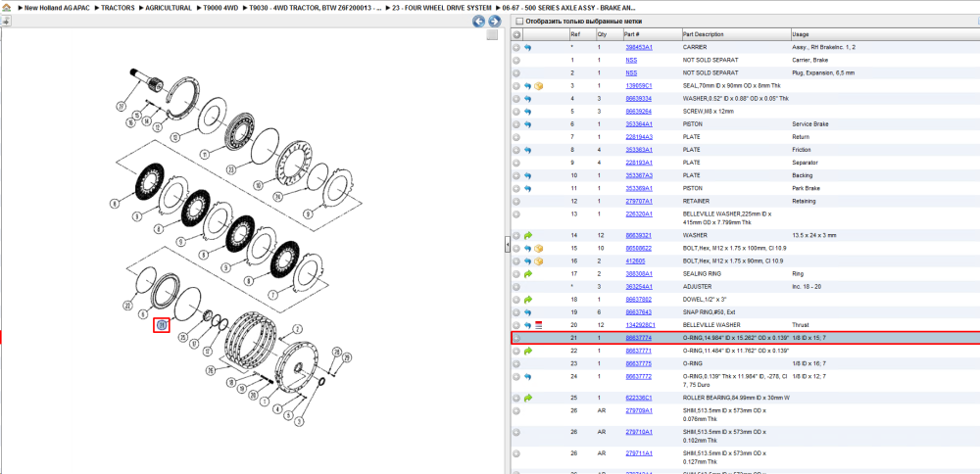Click package icon in BOLT 412605 row

[539, 261]
